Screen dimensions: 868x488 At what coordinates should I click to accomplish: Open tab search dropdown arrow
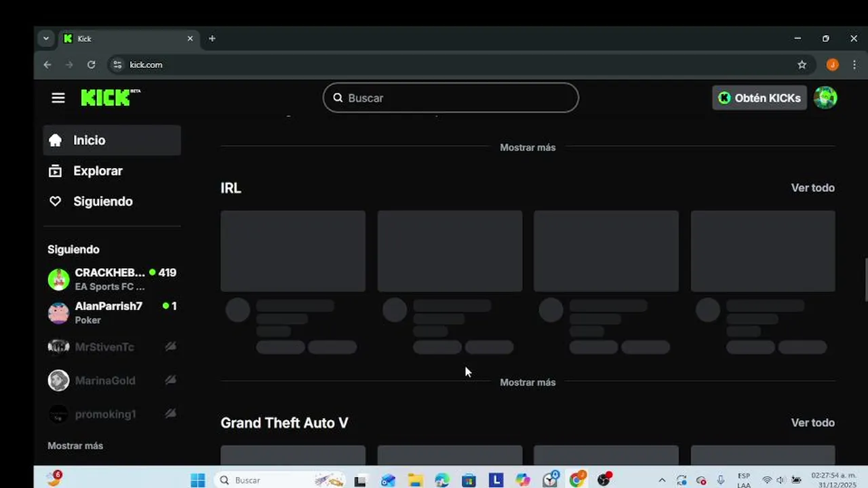tap(46, 39)
